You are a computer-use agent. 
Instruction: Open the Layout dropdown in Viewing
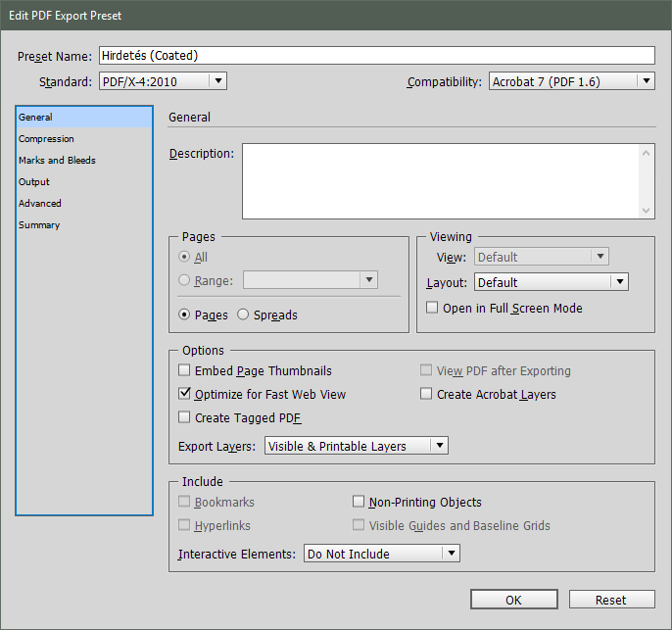pyautogui.click(x=551, y=283)
